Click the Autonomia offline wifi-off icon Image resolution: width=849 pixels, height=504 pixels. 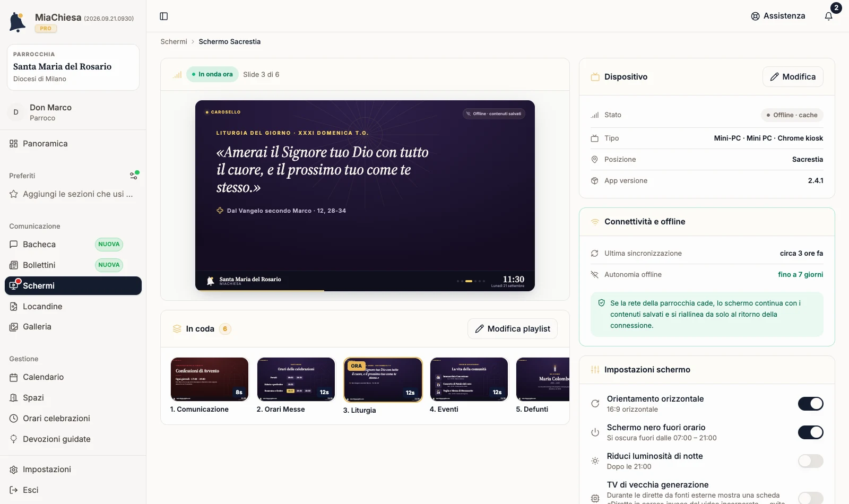(x=595, y=275)
